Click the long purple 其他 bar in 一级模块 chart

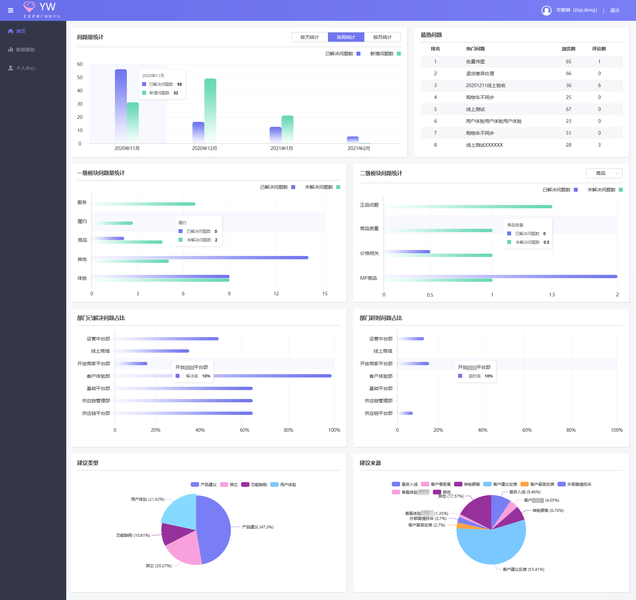point(200,258)
